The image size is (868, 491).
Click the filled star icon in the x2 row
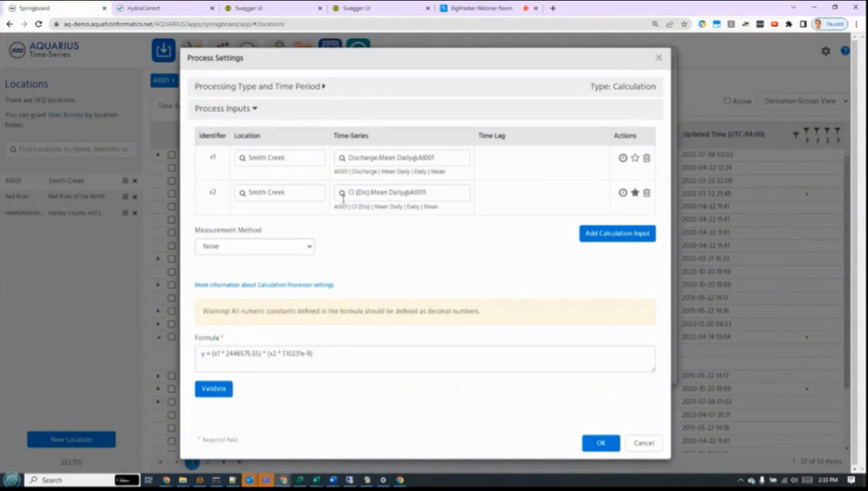point(635,193)
